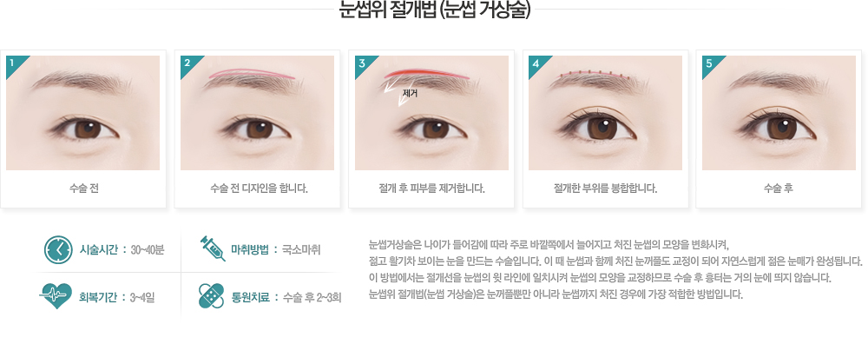Click the 시술시간 : 30~40분 text

point(122,250)
